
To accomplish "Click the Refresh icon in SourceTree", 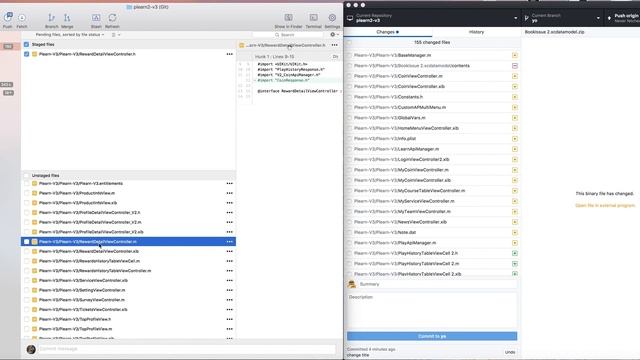I will (112, 18).
